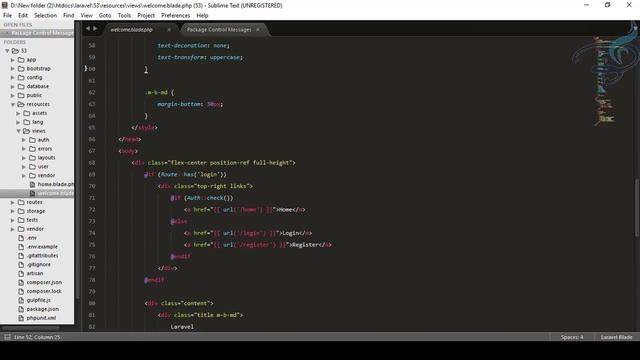Click the app folder icon

[x=21, y=60]
